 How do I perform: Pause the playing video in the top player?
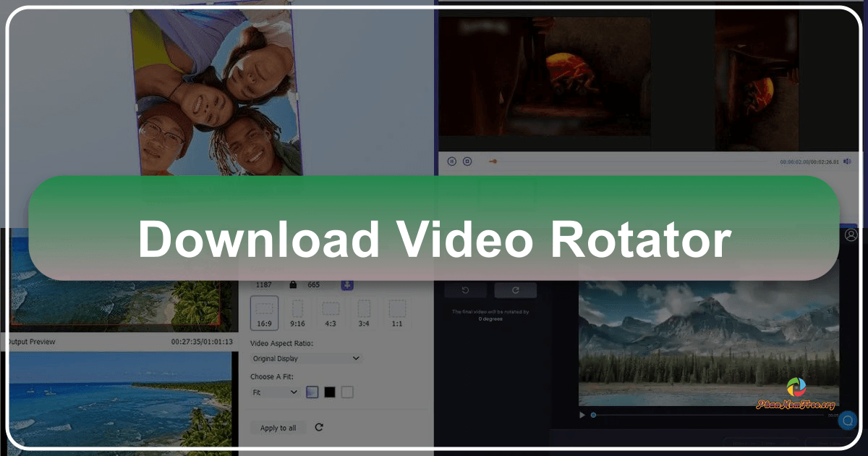452,161
